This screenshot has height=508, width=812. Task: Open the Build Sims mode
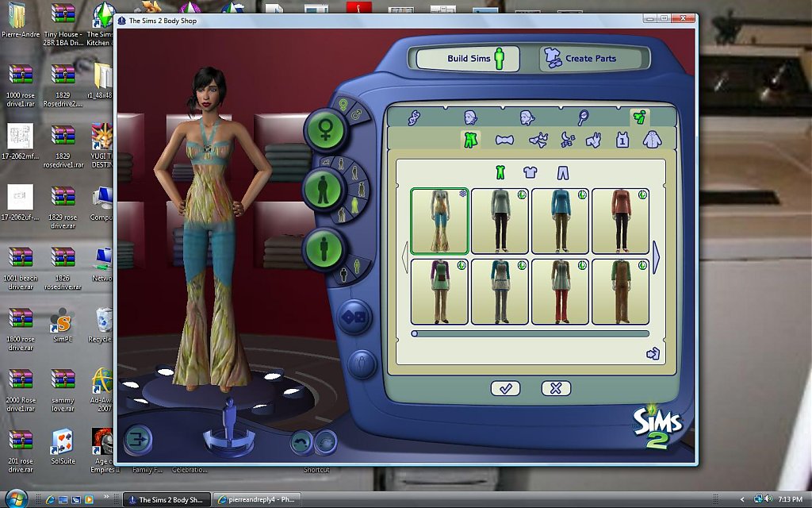click(x=468, y=58)
